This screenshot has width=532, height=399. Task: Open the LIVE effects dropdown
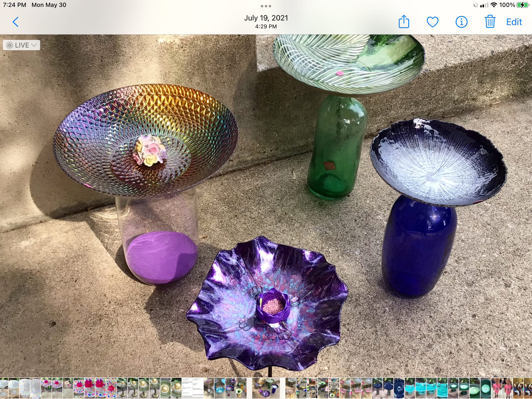click(21, 45)
